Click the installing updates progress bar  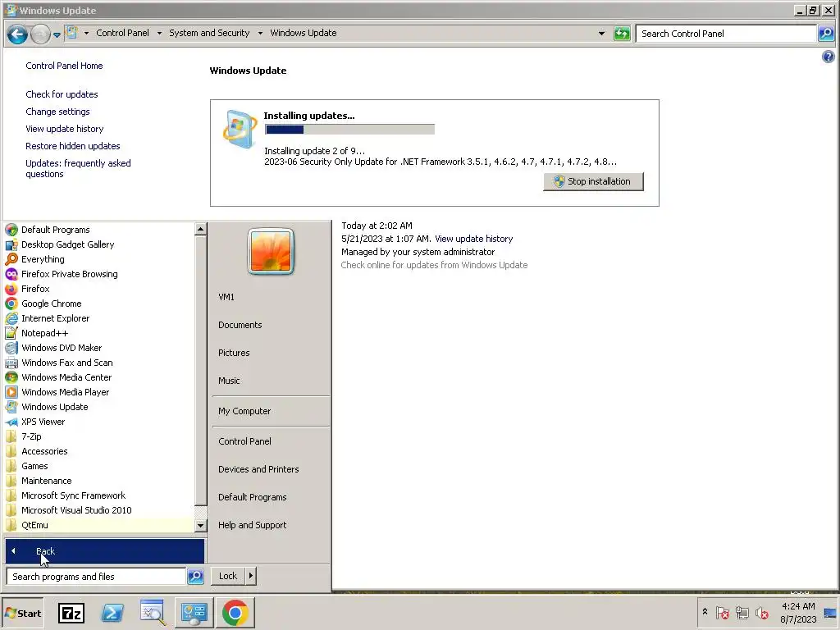pyautogui.click(x=349, y=129)
